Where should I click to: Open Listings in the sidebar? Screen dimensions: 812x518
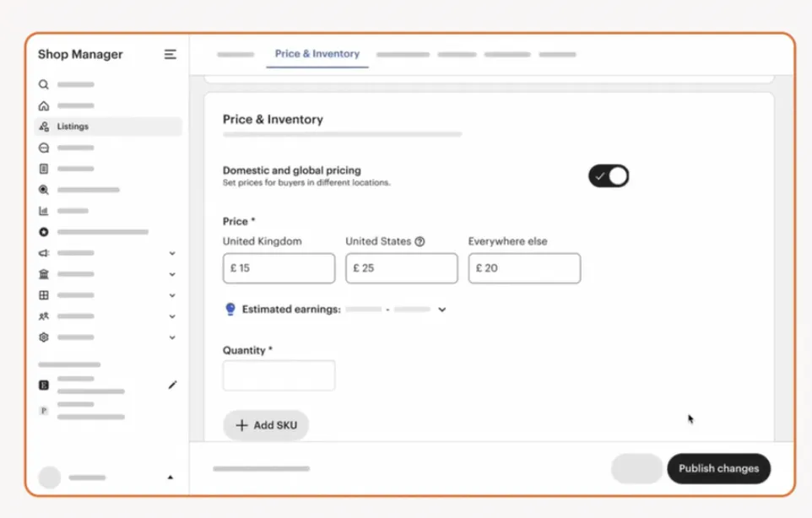(73, 127)
